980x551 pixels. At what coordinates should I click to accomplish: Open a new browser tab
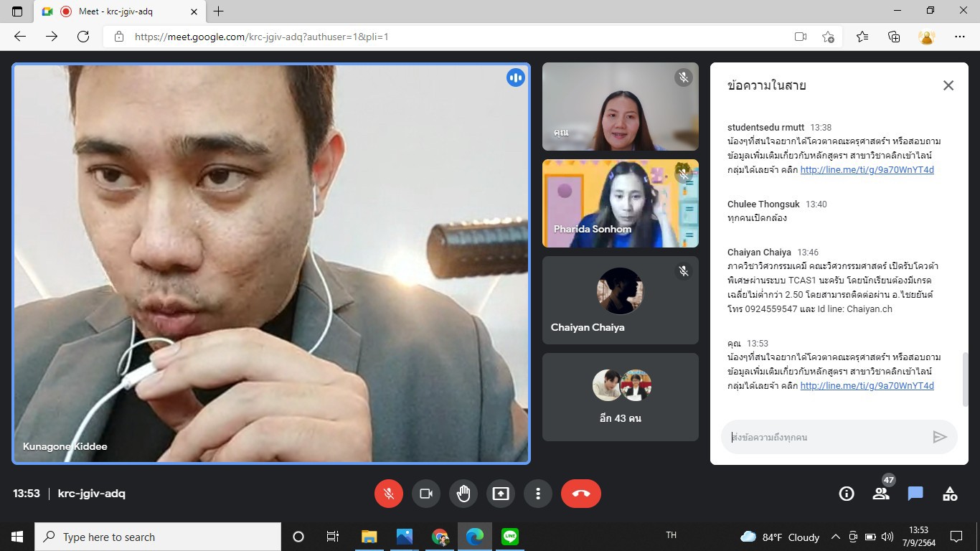[219, 11]
